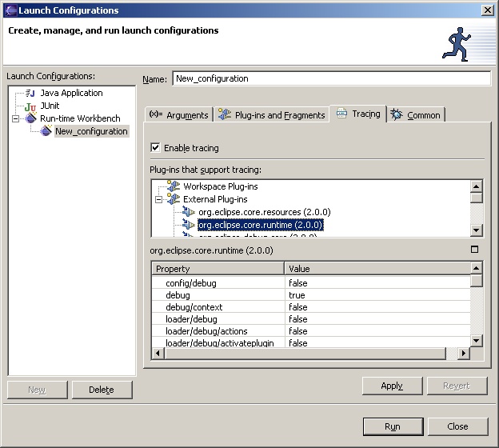Collapse the Run-time Workbench tree node
This screenshot has width=499, height=448.
[15, 118]
